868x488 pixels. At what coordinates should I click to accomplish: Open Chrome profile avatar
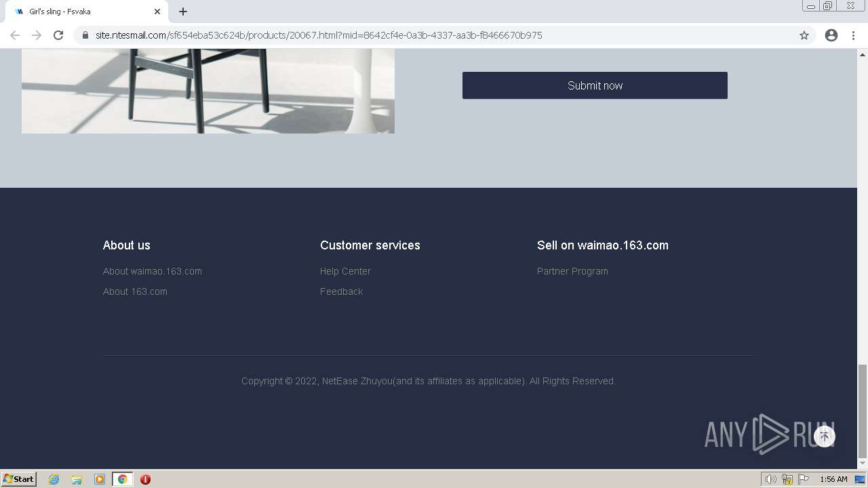(x=831, y=35)
